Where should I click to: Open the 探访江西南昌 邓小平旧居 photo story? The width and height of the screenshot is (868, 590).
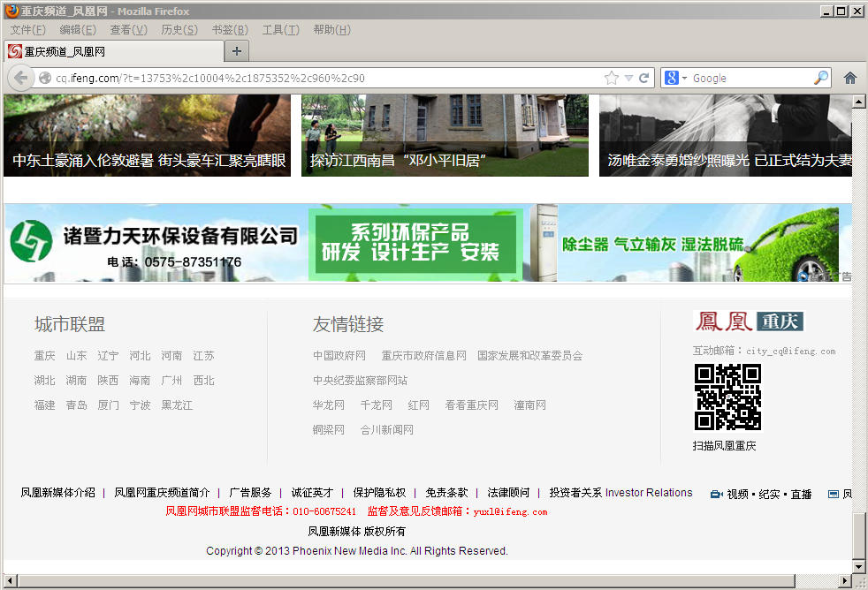coord(445,135)
